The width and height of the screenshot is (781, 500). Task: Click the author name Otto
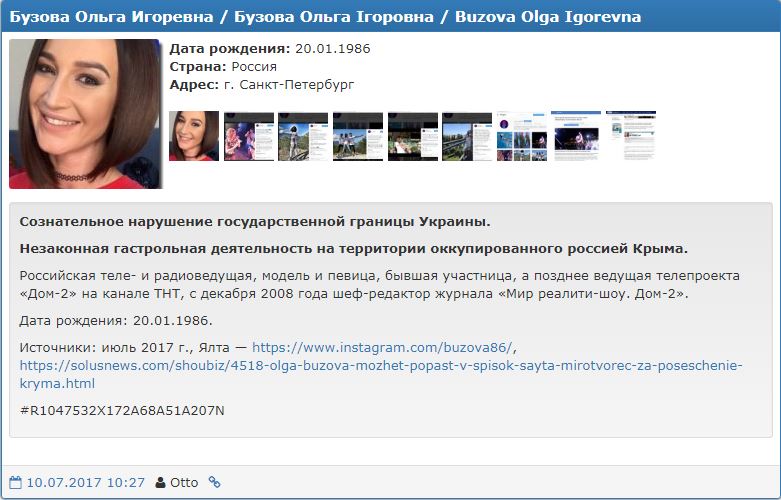pos(184,482)
